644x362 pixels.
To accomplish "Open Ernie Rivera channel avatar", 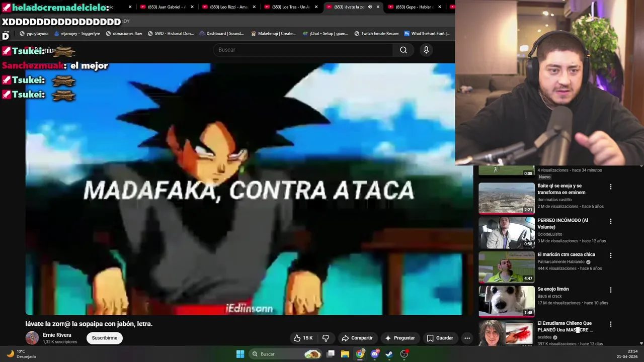I will (x=32, y=338).
